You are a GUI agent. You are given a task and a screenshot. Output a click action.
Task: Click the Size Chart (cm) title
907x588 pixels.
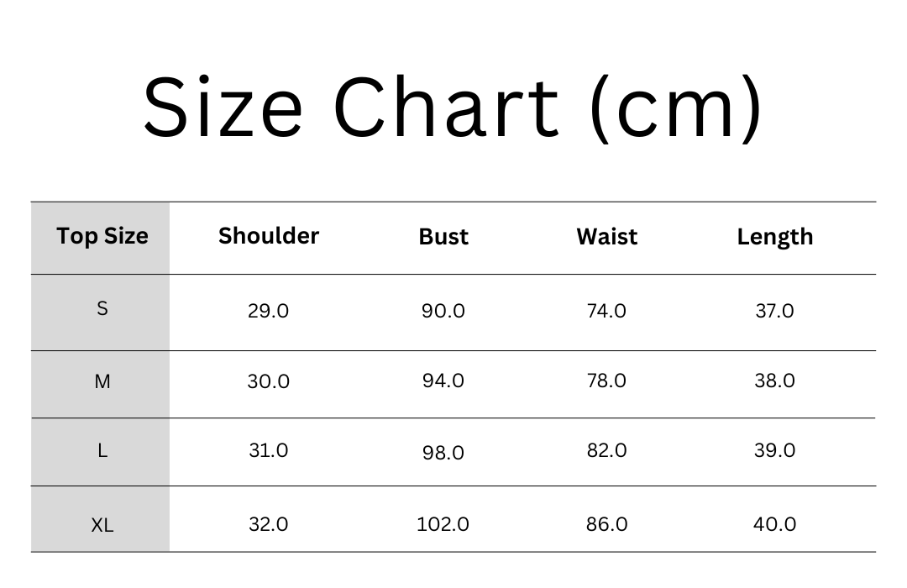coord(453,108)
